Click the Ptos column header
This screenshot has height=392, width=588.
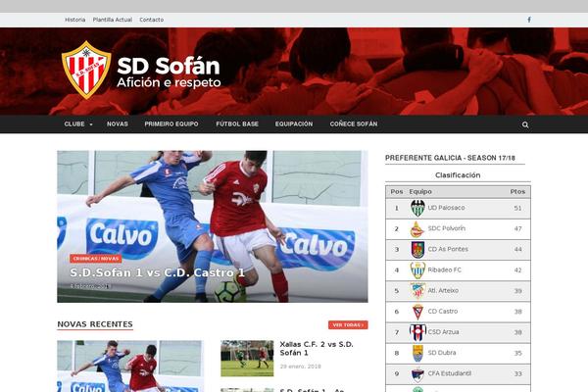click(x=517, y=192)
